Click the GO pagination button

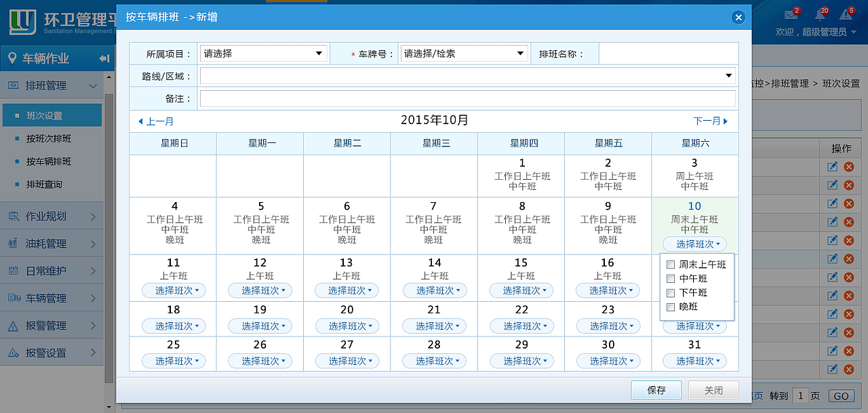click(x=841, y=396)
